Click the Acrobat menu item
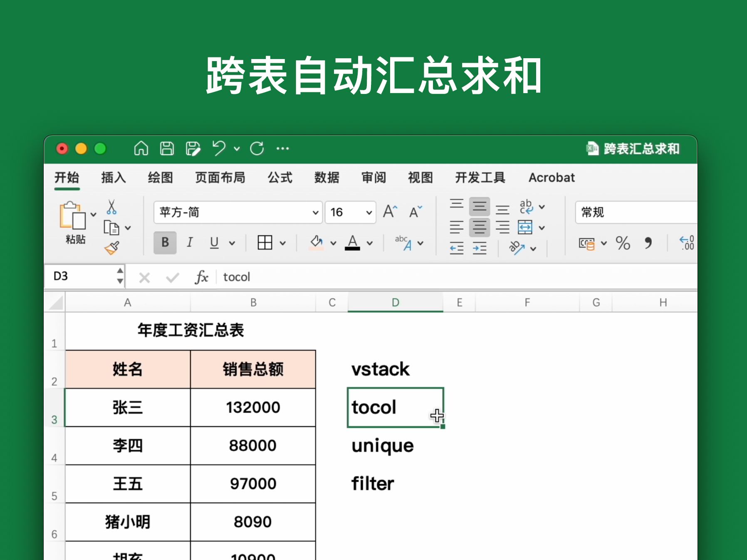 point(551,178)
